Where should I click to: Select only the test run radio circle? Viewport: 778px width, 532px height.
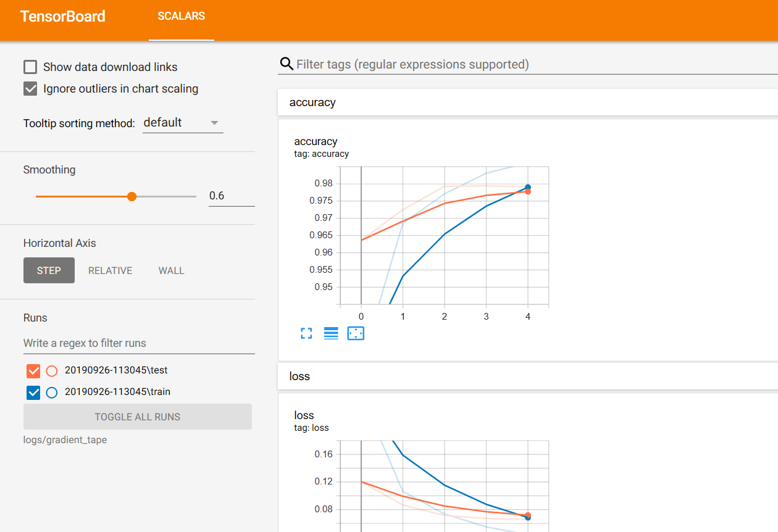pos(52,371)
